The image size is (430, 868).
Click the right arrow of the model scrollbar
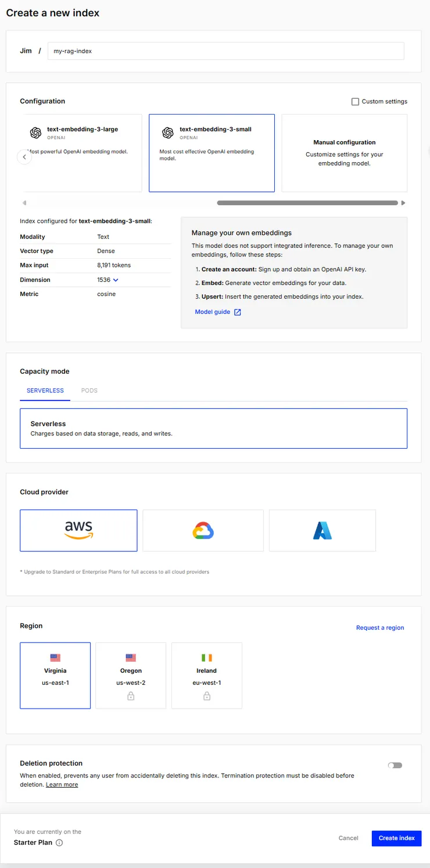pyautogui.click(x=403, y=203)
